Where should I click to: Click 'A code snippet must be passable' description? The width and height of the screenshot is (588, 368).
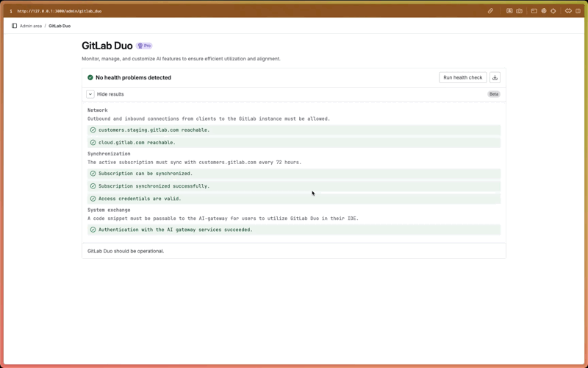tap(223, 218)
